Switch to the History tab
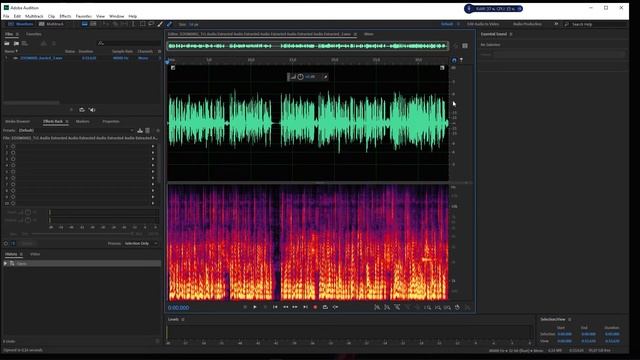640x360 pixels. (11, 254)
